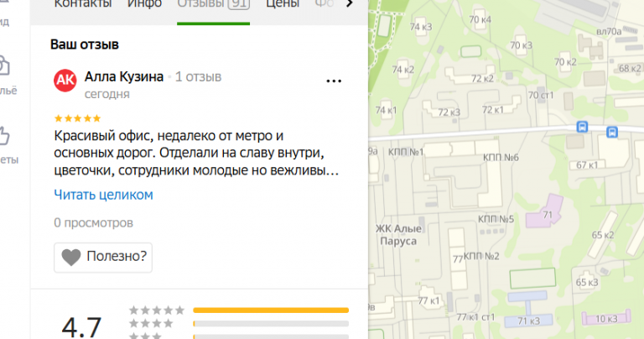This screenshot has height=339, width=644.
Task: Select ЖК Алые Паруса label on map
Action: click(x=398, y=235)
